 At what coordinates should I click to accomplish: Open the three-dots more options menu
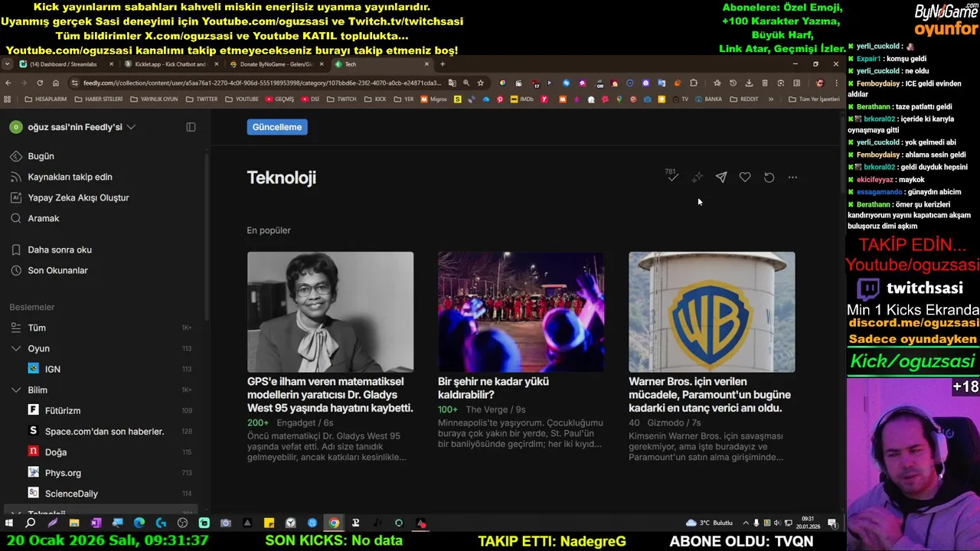[792, 178]
